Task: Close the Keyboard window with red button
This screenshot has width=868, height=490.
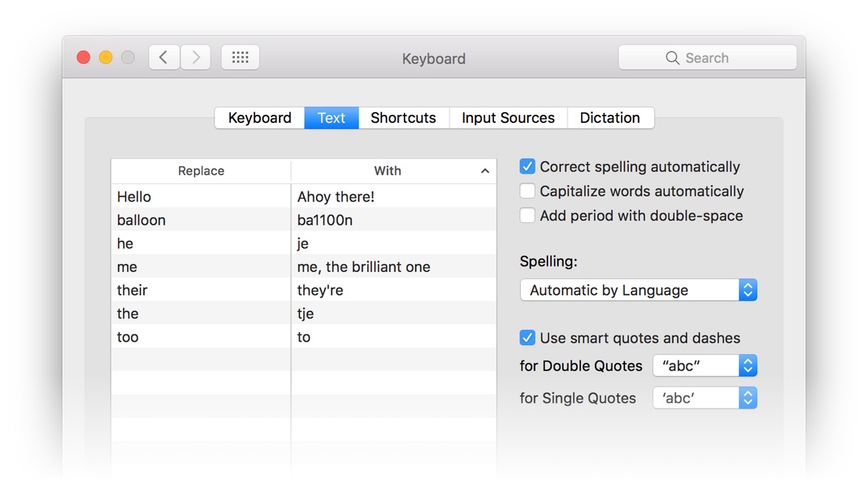Action: tap(83, 57)
